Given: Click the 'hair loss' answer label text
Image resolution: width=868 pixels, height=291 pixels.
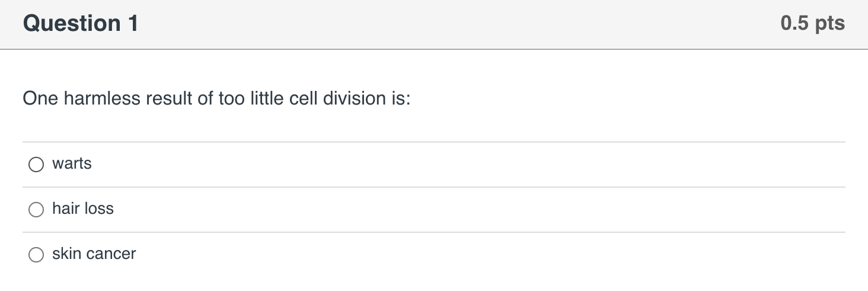Looking at the screenshot, I should pos(82,208).
